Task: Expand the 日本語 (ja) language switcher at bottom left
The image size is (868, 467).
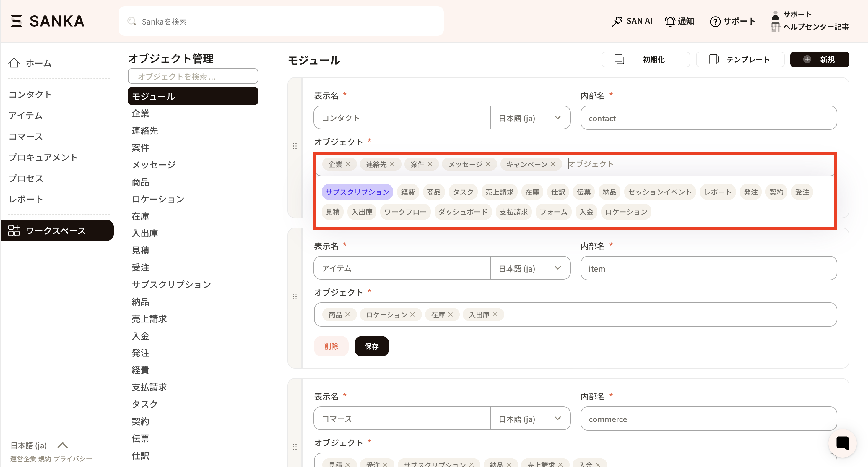Action: [39, 445]
